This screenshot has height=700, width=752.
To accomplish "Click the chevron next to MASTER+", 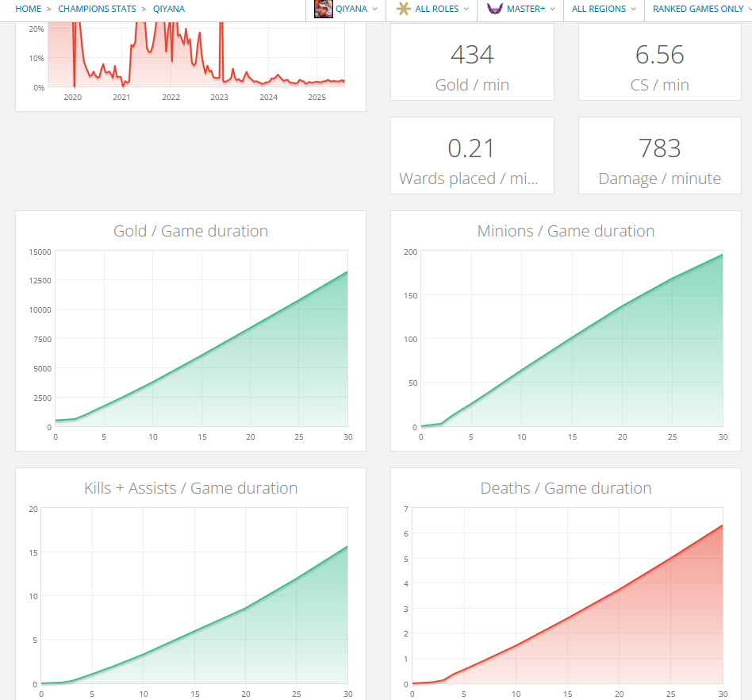I will (x=552, y=9).
